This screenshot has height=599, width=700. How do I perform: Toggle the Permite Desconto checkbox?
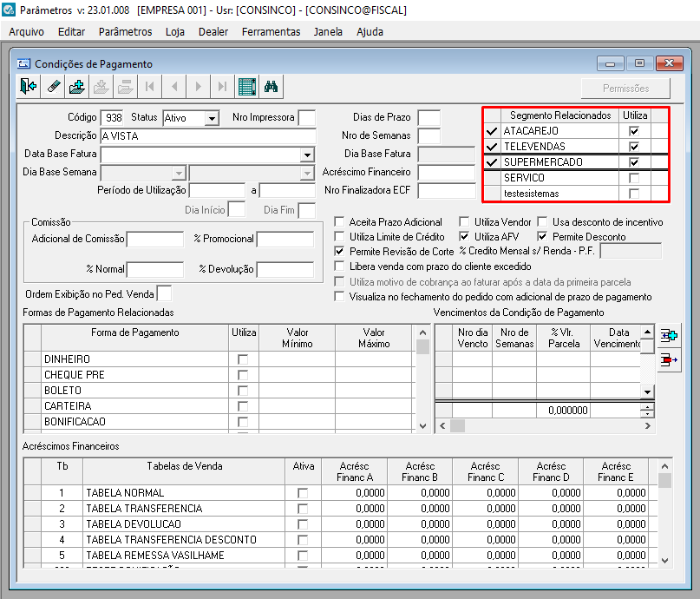543,237
